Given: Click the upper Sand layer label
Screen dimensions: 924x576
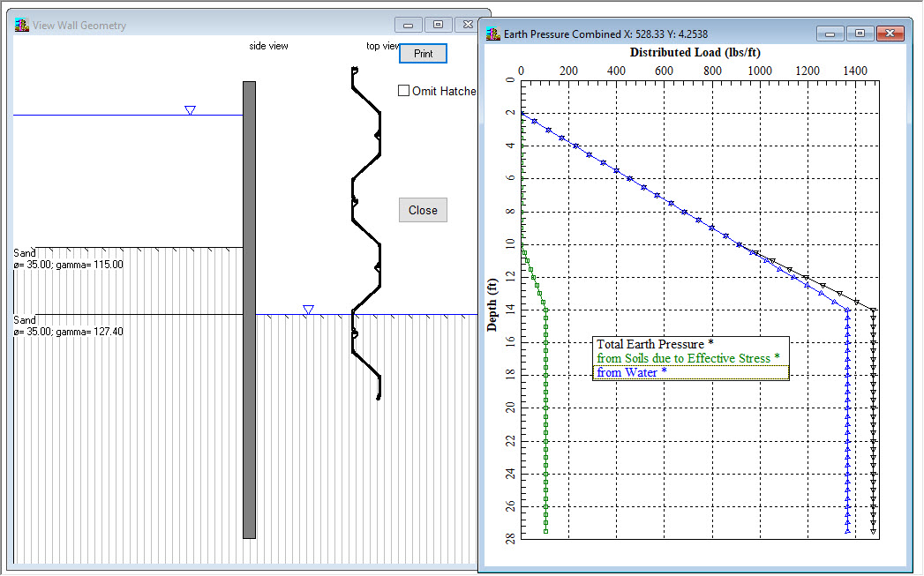Looking at the screenshot, I should click(24, 252).
